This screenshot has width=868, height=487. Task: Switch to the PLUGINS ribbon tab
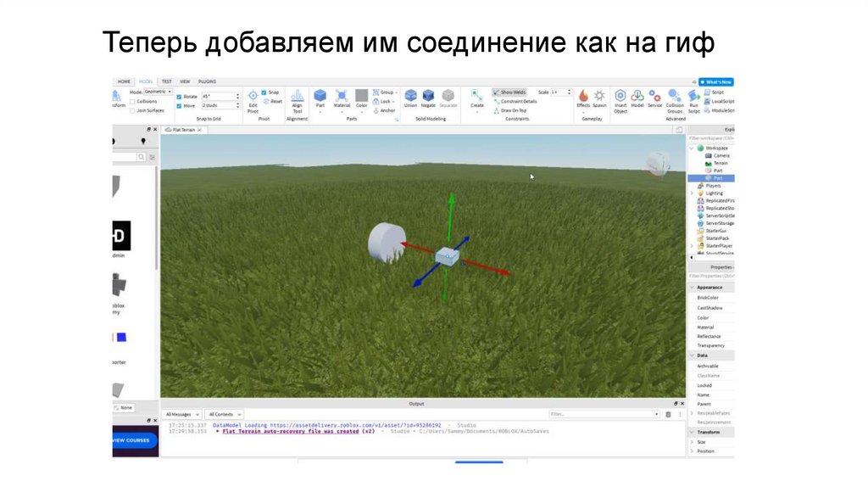tap(207, 81)
